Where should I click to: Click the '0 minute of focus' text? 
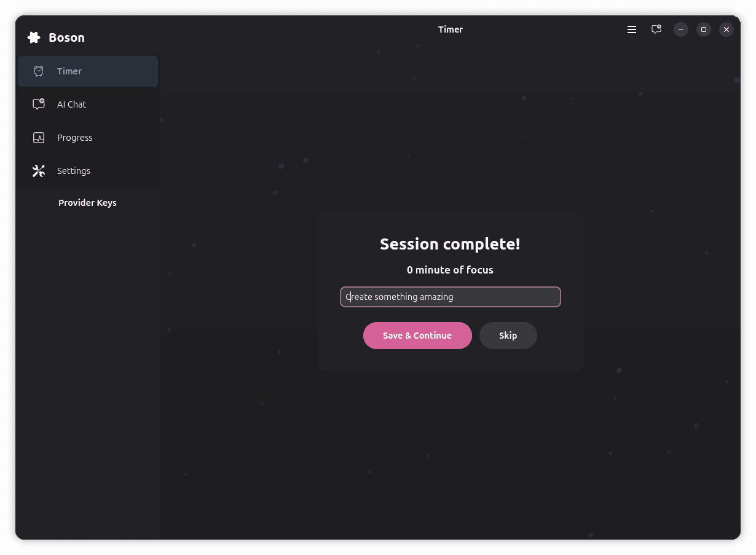(450, 270)
